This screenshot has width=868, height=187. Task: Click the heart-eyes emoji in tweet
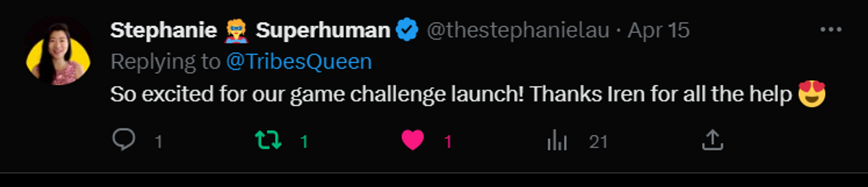click(x=812, y=93)
